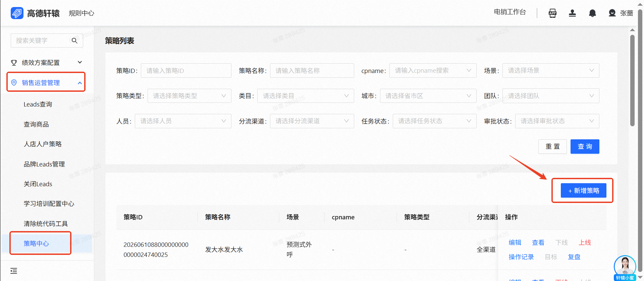Click the 预测式外呼 scene cell
Screen dimensions: 644x281
click(299, 250)
